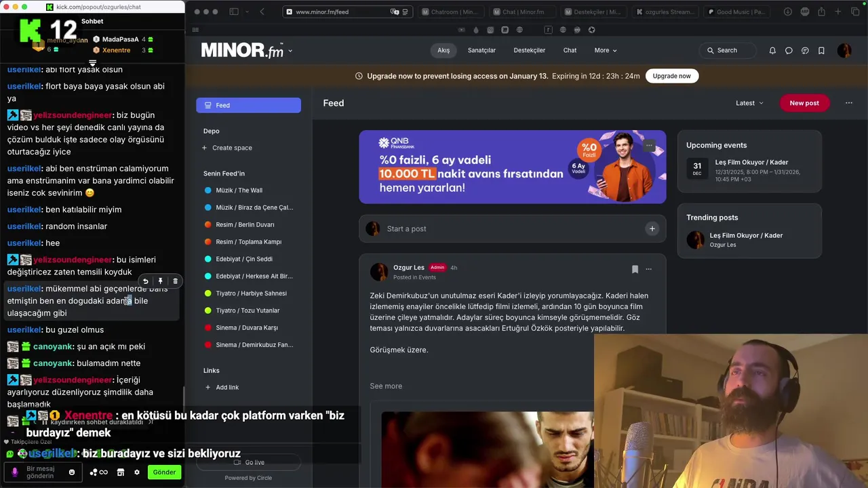Open the shop icon in Kick chat
This screenshot has height=488, width=868.
pos(121,472)
